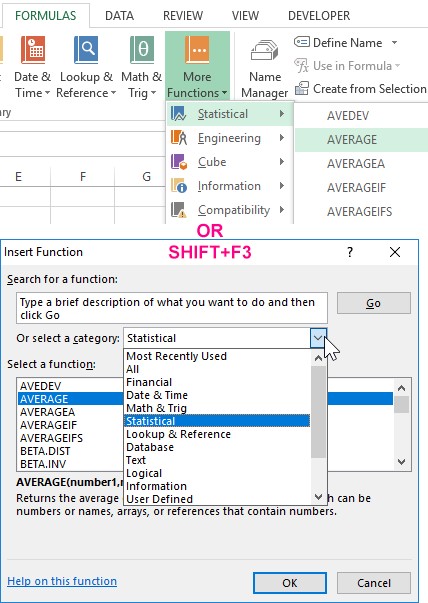Select Lookup & Reference in the category list
Image resolution: width=428 pixels, height=603 pixels.
click(x=178, y=434)
